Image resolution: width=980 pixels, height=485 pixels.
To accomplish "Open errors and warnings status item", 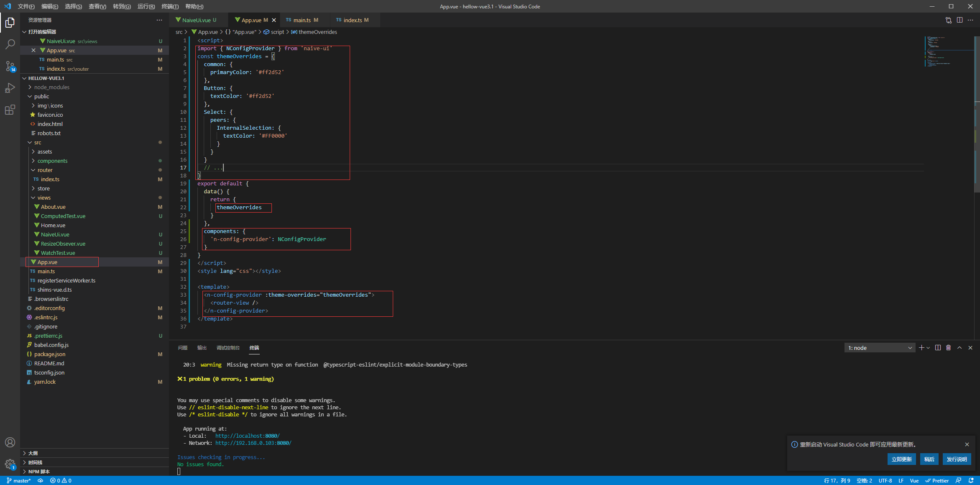I will 61,480.
